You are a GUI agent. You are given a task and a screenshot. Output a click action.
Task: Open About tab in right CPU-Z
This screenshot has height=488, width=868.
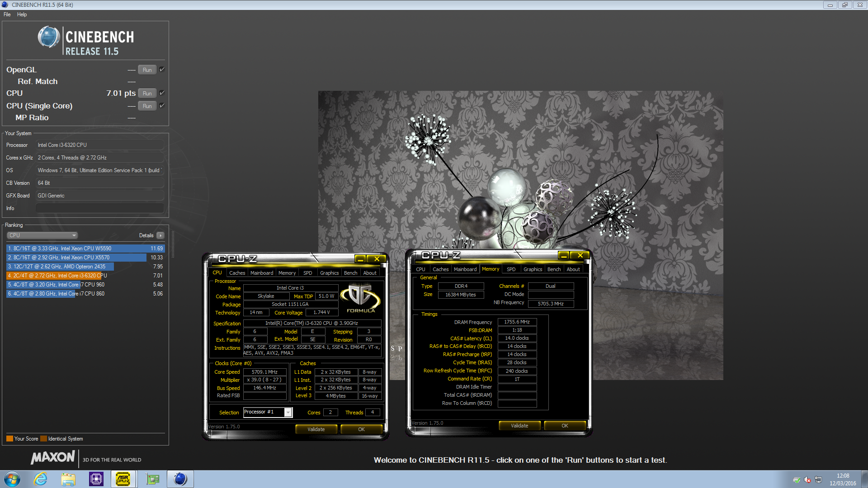point(573,269)
